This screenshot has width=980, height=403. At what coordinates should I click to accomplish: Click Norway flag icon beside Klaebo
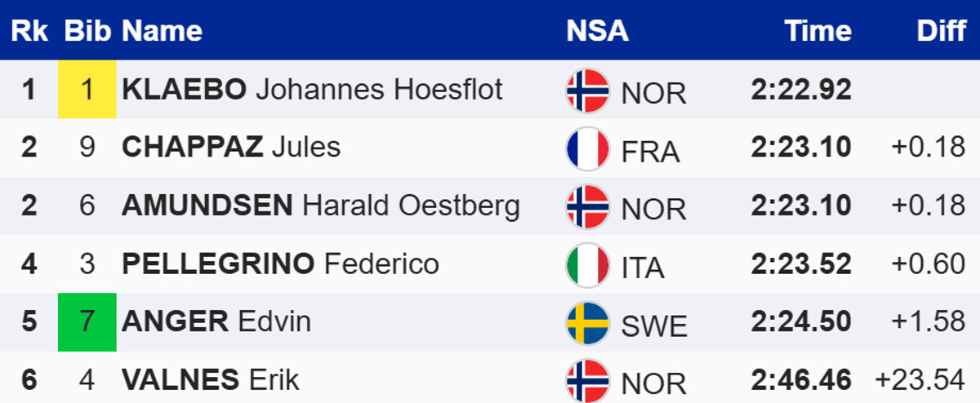tap(587, 91)
